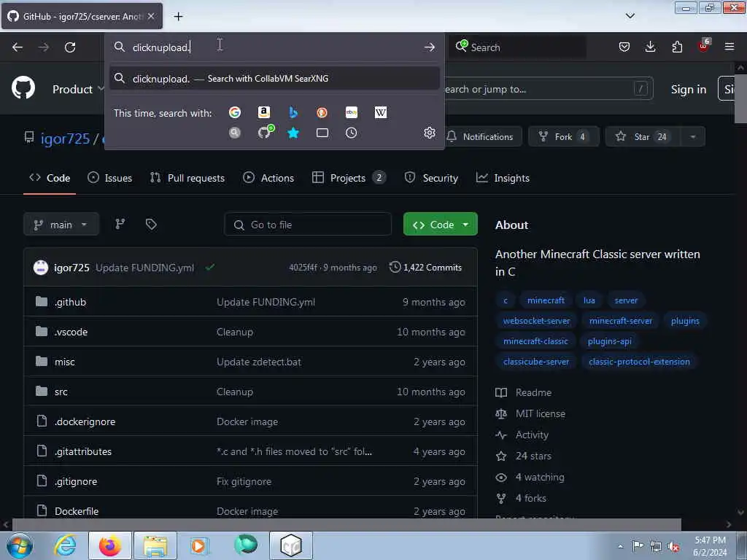List all tabs dropdown chevron

(630, 16)
